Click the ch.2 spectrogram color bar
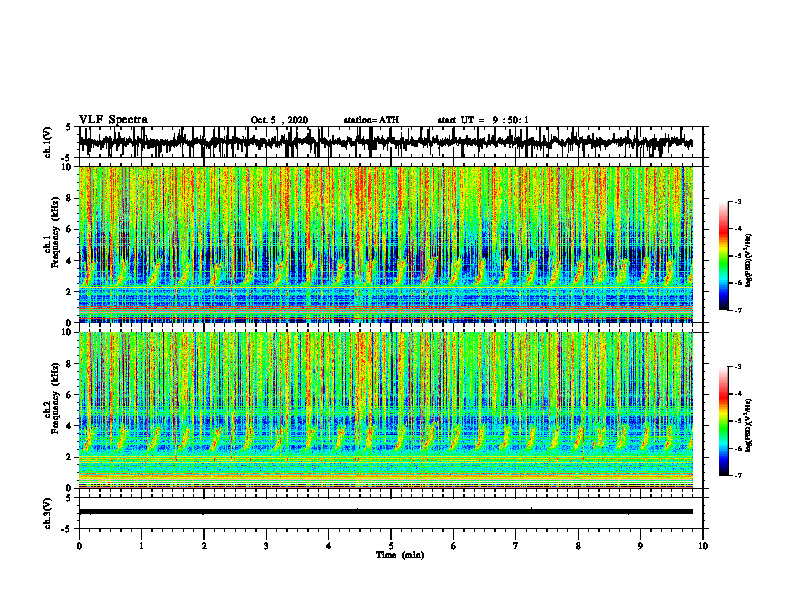The width and height of the screenshot is (792, 612). click(724, 421)
